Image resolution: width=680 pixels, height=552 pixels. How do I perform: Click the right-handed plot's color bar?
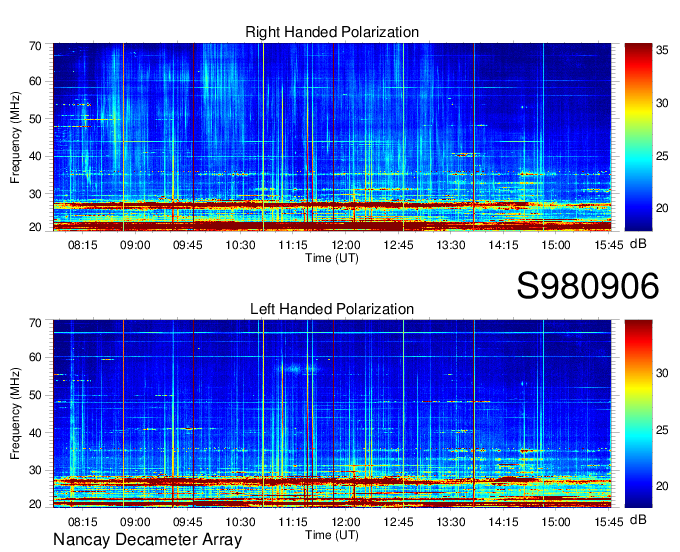tap(638, 137)
